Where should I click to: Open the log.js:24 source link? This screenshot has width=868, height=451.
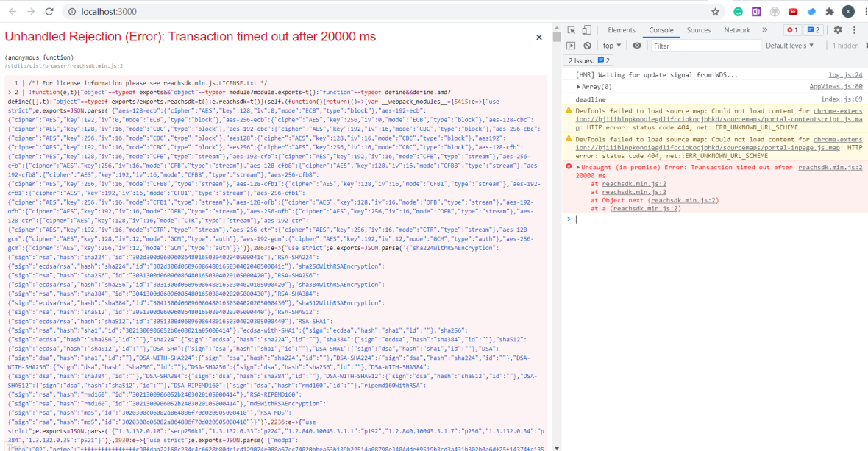pyautogui.click(x=844, y=75)
